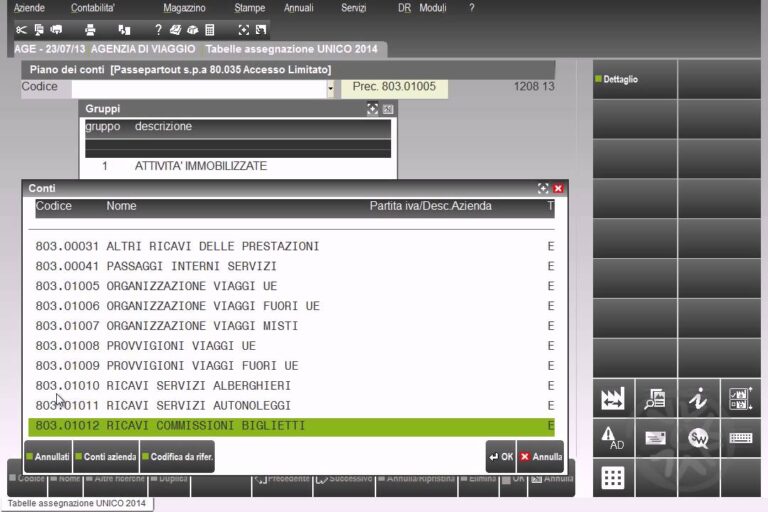Click the checklist factory settings icon
The image size is (768, 512).
(x=740, y=398)
